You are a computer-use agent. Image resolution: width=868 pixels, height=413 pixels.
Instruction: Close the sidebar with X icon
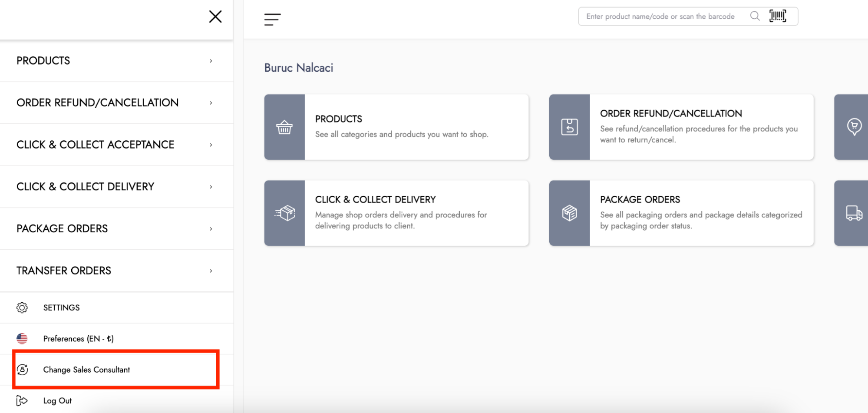(x=215, y=17)
